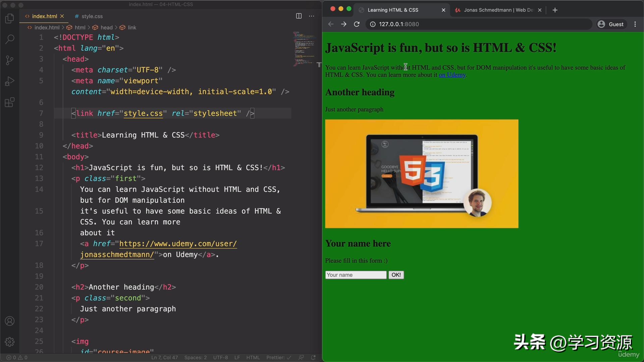Follow the on Udemy link
The height and width of the screenshot is (362, 644).
pyautogui.click(x=452, y=75)
